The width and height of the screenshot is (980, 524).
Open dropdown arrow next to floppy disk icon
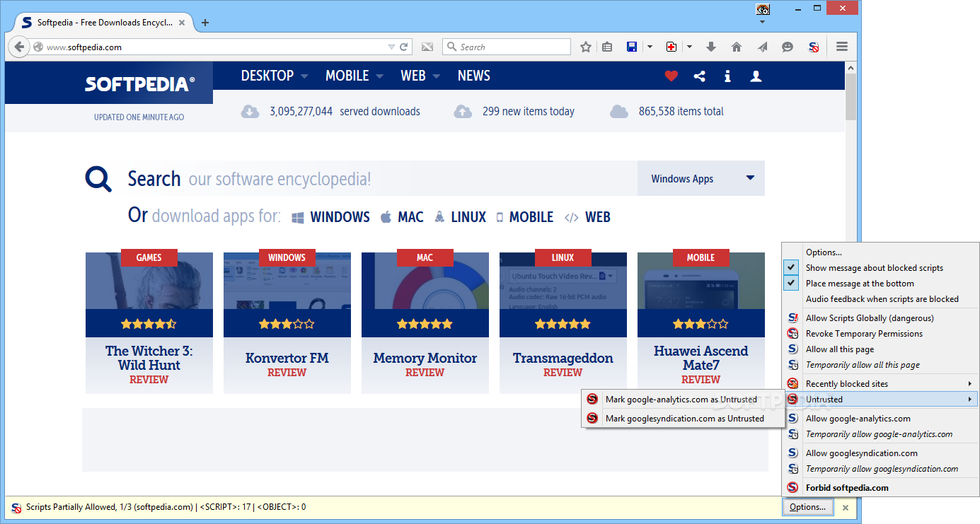click(650, 47)
